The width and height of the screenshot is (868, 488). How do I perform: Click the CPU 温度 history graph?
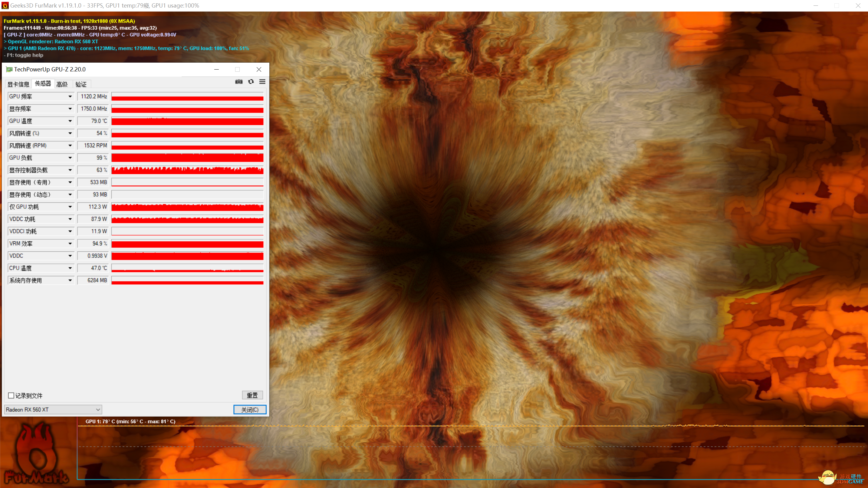(x=187, y=268)
